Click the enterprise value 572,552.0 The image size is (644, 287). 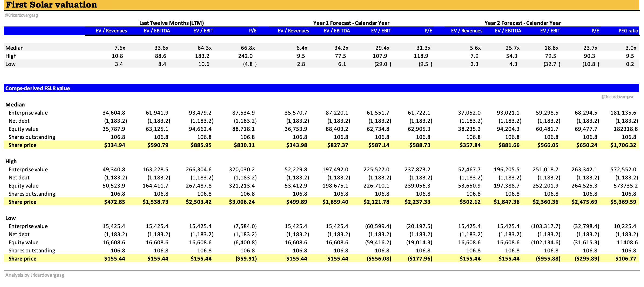pos(623,169)
